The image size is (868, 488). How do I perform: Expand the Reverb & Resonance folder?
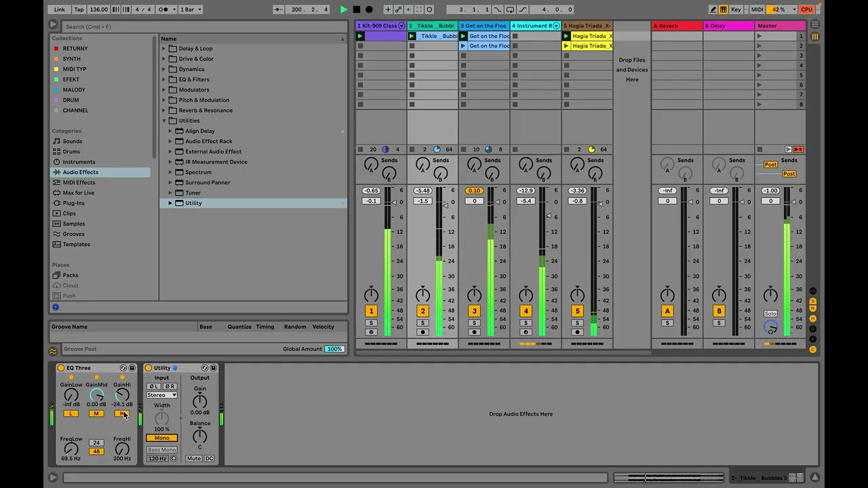pos(164,110)
